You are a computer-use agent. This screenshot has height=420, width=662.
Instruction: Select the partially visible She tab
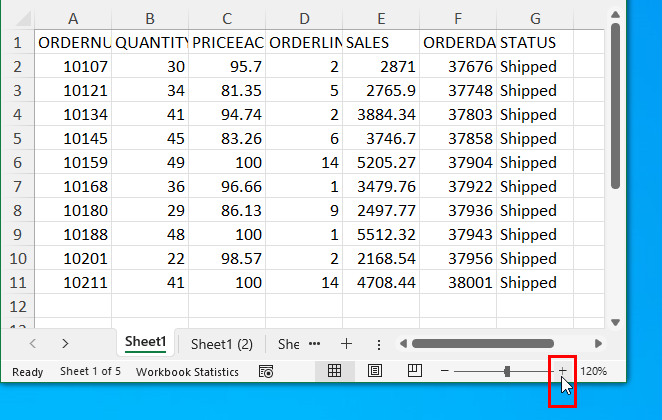288,344
